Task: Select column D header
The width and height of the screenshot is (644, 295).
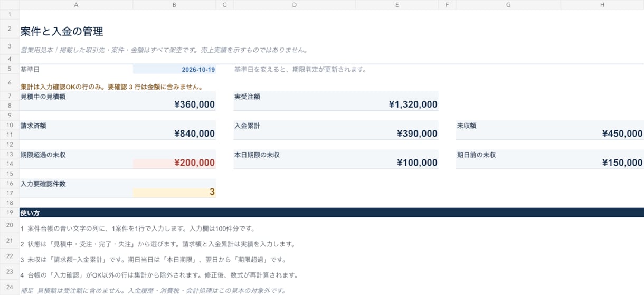Action: coord(294,5)
